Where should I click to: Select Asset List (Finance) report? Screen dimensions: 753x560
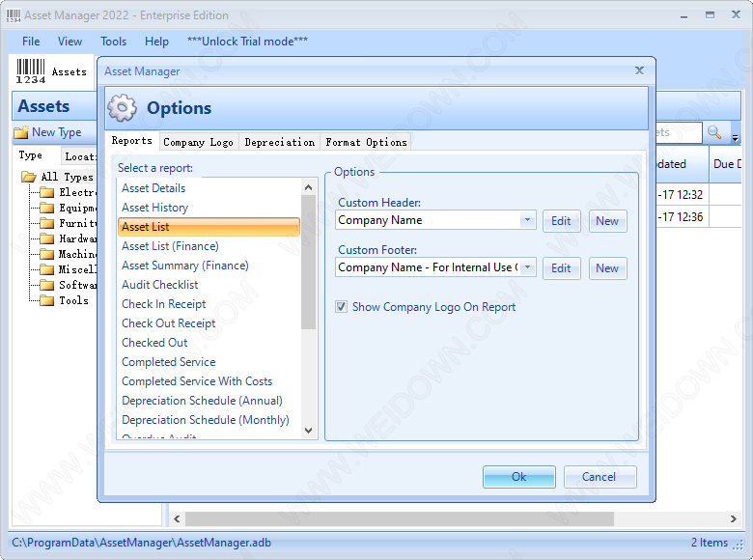pos(209,246)
